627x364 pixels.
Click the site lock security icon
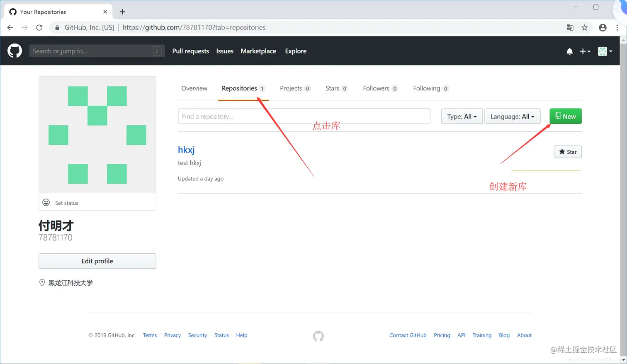pos(57,27)
